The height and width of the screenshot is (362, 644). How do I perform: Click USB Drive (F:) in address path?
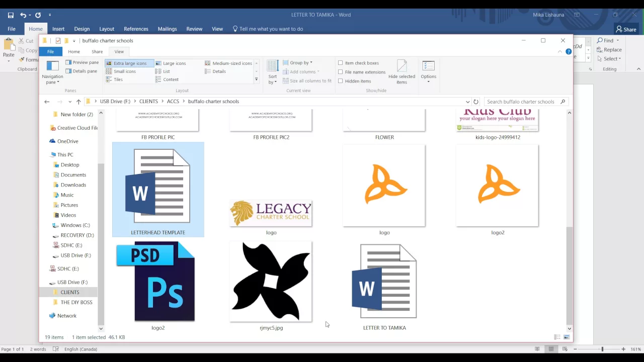115,102
